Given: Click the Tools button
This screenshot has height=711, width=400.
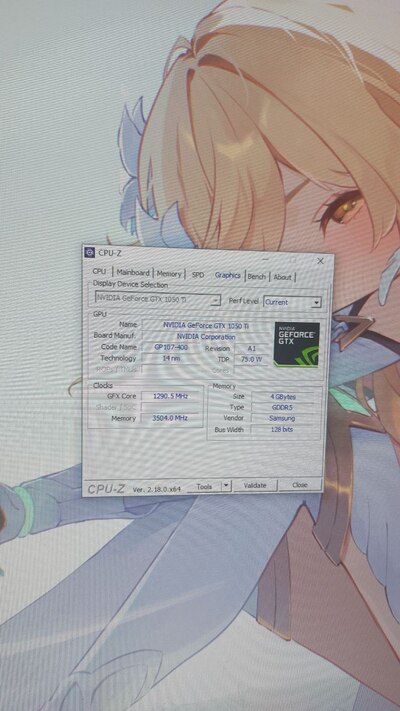Looking at the screenshot, I should pyautogui.click(x=204, y=486).
